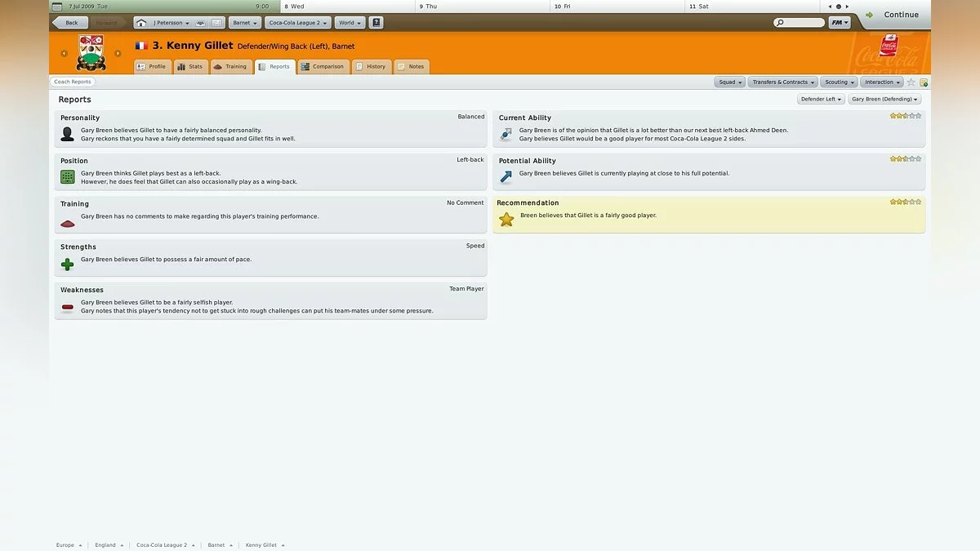Toggle the favourite star for Kenny Gillet
The height and width of the screenshot is (551, 980).
(x=911, y=82)
